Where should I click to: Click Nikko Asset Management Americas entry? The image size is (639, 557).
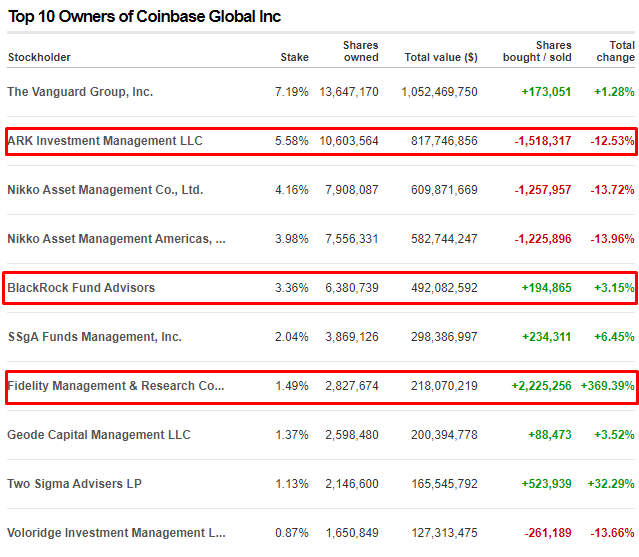tap(116, 239)
